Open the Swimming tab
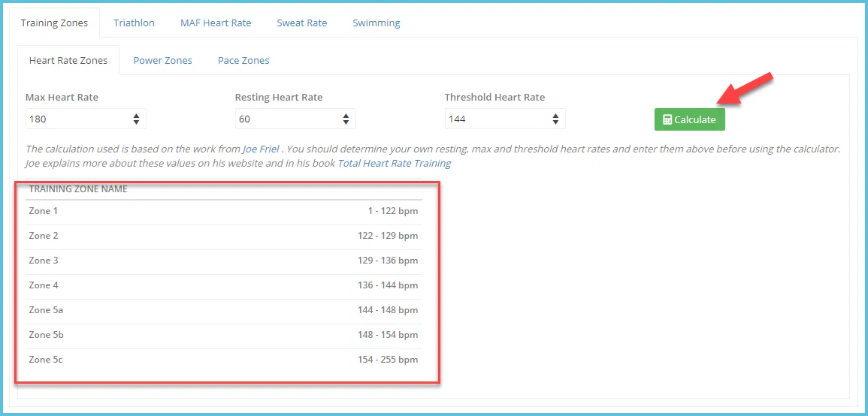The height and width of the screenshot is (416, 868). pos(377,23)
